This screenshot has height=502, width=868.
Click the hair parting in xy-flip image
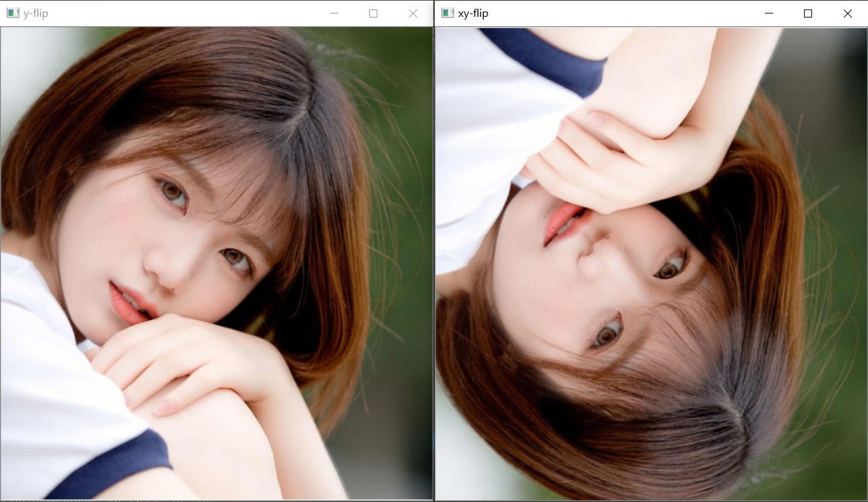click(736, 416)
